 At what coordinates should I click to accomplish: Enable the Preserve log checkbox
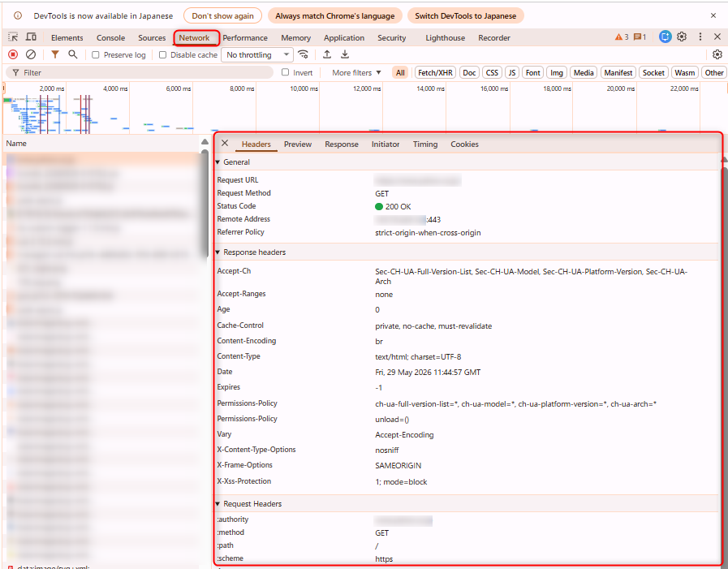pyautogui.click(x=96, y=55)
